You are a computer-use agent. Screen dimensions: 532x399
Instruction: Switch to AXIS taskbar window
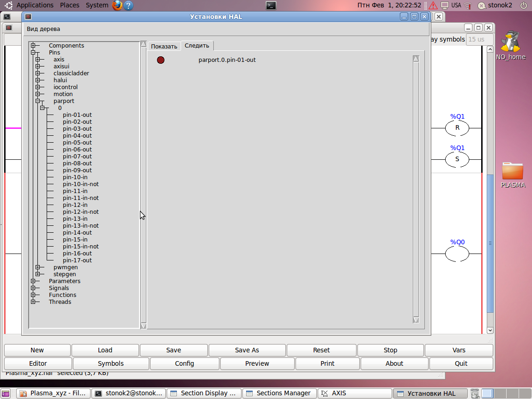[355, 393]
